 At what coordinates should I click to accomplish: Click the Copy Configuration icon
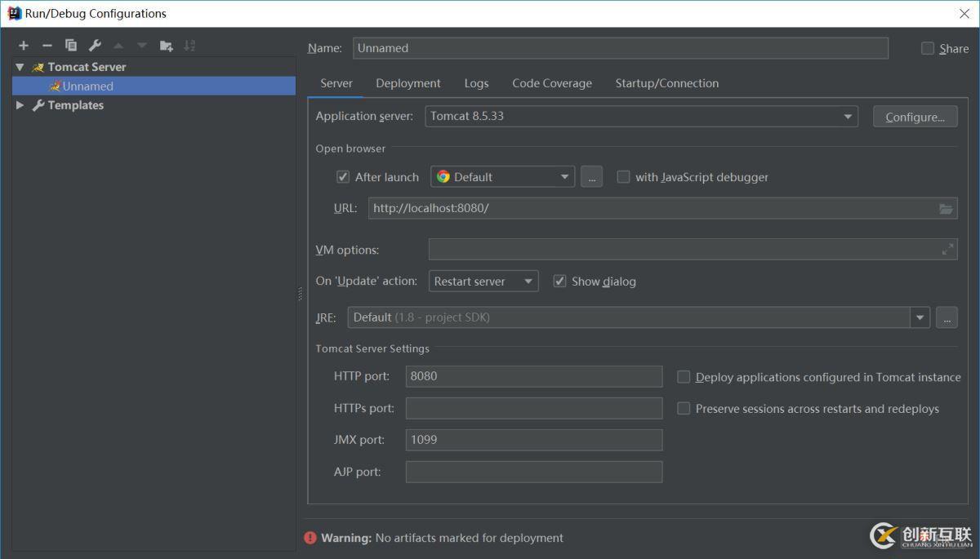71,46
